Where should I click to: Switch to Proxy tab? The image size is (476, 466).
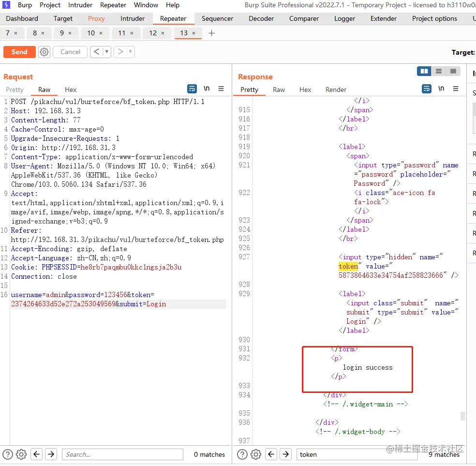coord(96,18)
